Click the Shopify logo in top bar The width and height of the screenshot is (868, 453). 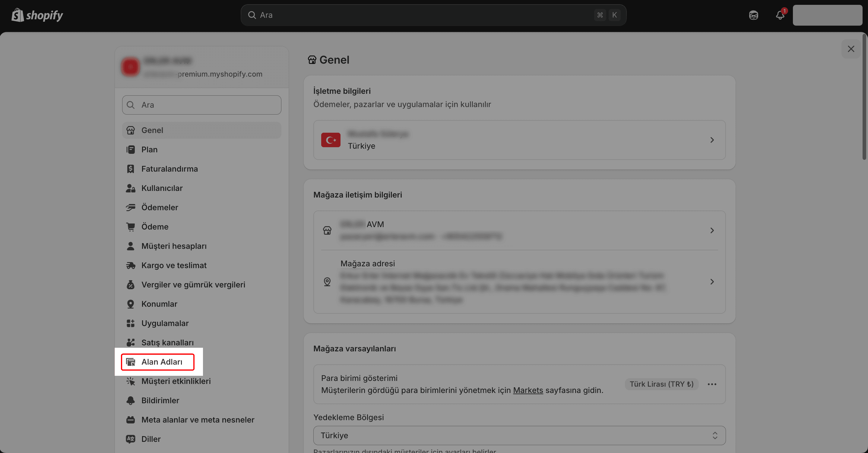[37, 15]
